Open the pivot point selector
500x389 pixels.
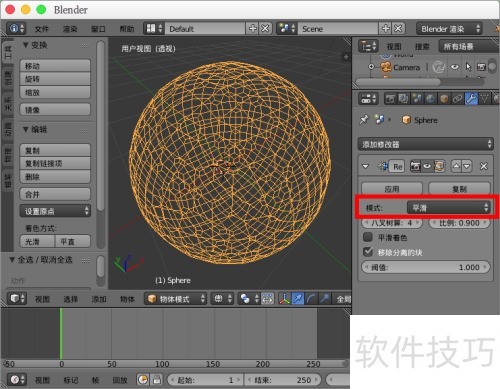point(249,298)
